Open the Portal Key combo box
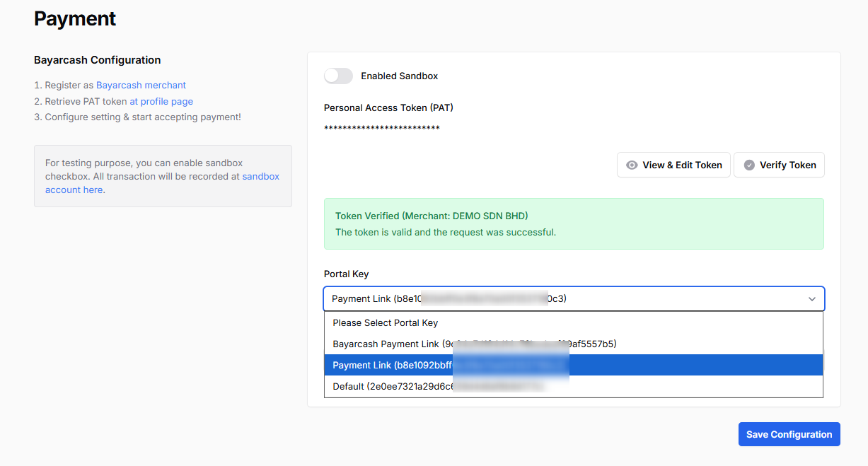 point(573,299)
